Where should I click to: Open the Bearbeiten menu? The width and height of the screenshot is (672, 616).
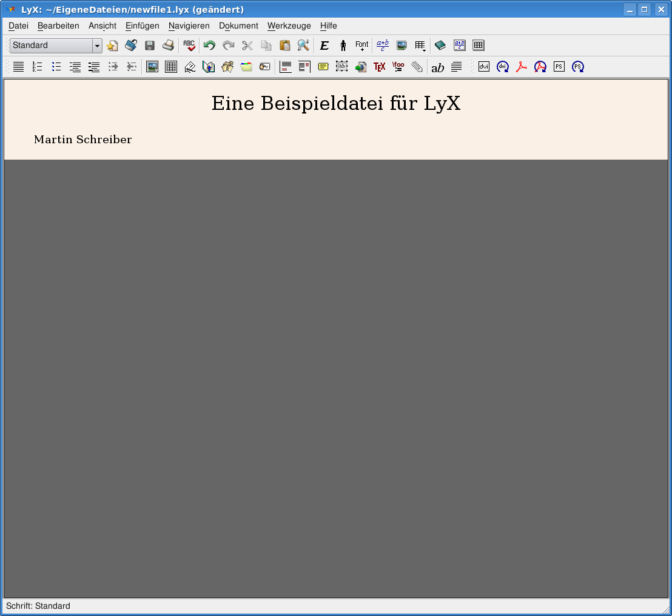pos(58,25)
